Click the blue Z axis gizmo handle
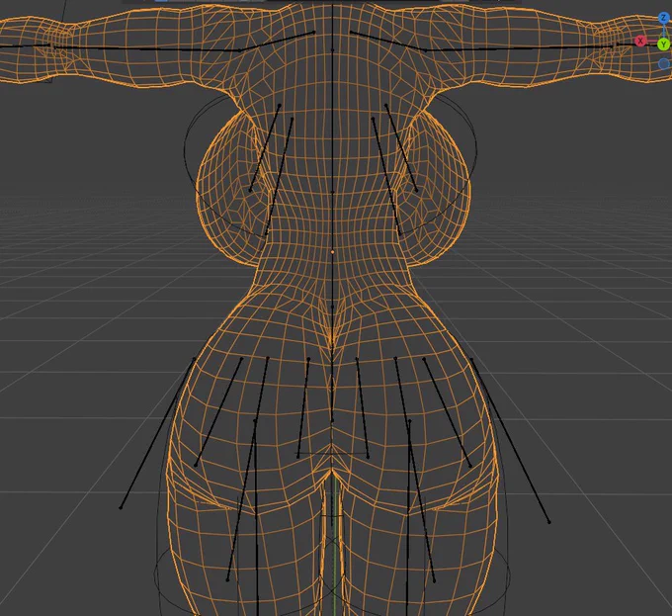 point(664,18)
